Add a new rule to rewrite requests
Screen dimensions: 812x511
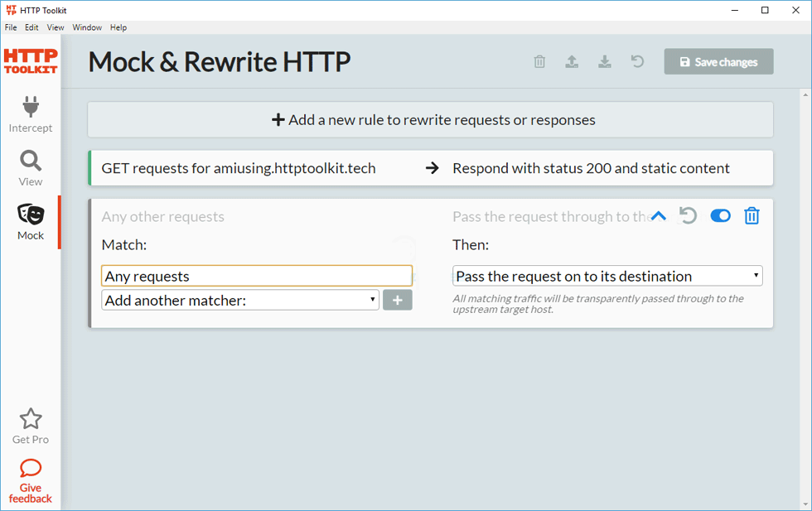pos(431,120)
